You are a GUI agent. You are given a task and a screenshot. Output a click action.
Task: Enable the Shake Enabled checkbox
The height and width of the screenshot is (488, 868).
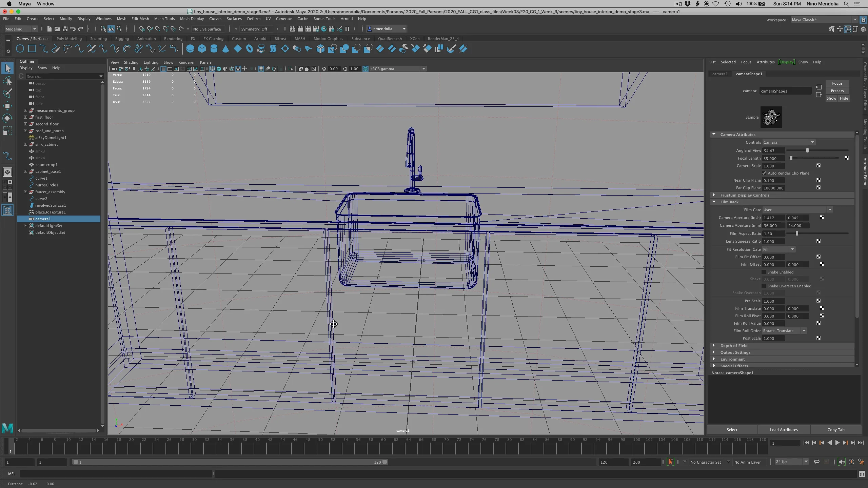click(764, 272)
